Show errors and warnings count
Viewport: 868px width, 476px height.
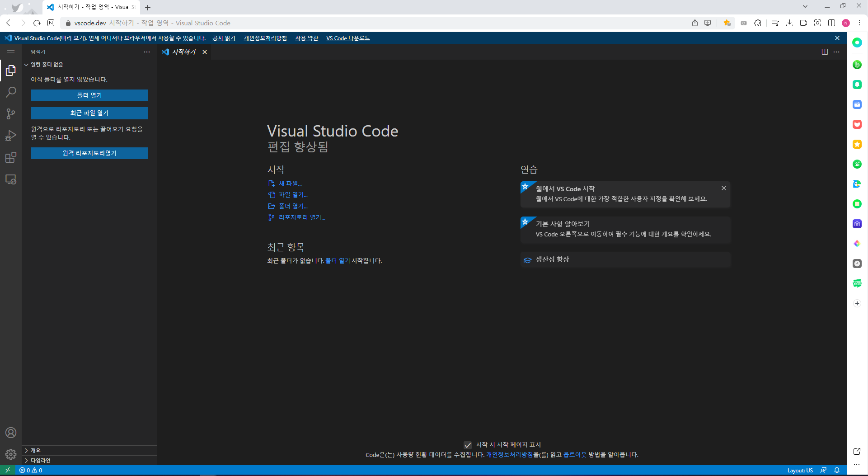tap(31, 470)
